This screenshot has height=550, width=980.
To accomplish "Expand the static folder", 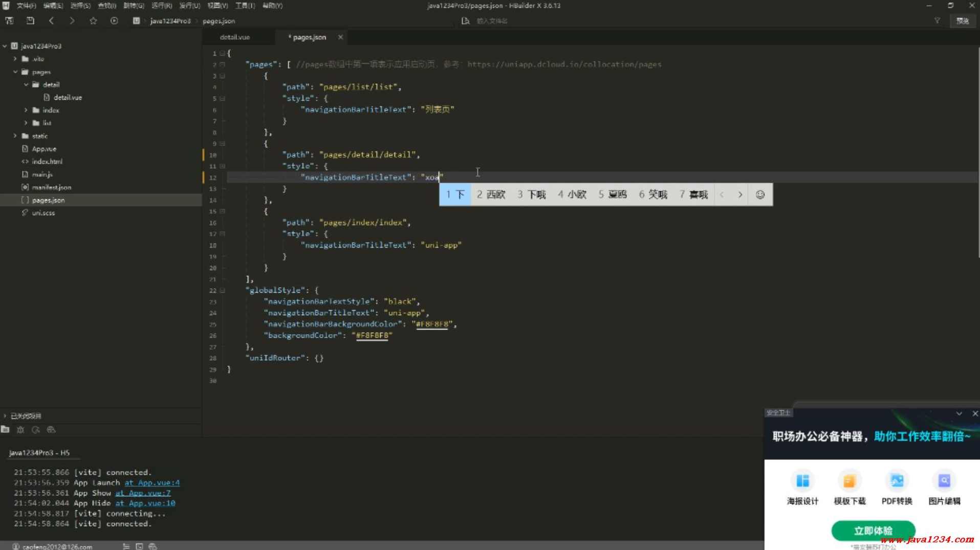I will (x=15, y=136).
